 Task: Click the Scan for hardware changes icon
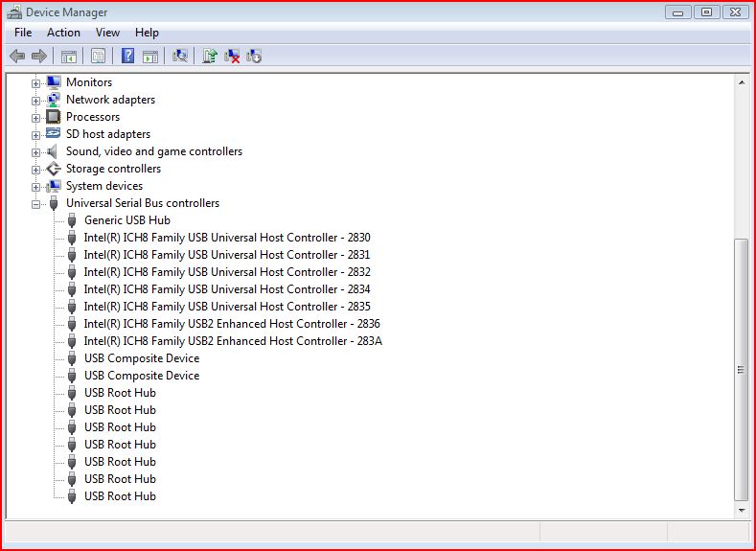(x=180, y=56)
